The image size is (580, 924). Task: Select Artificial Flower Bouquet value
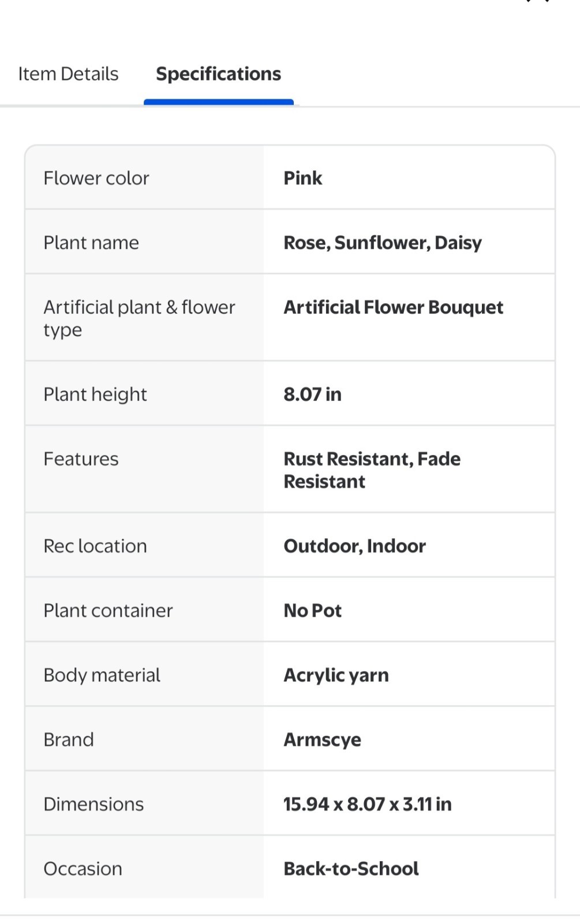[x=394, y=307]
